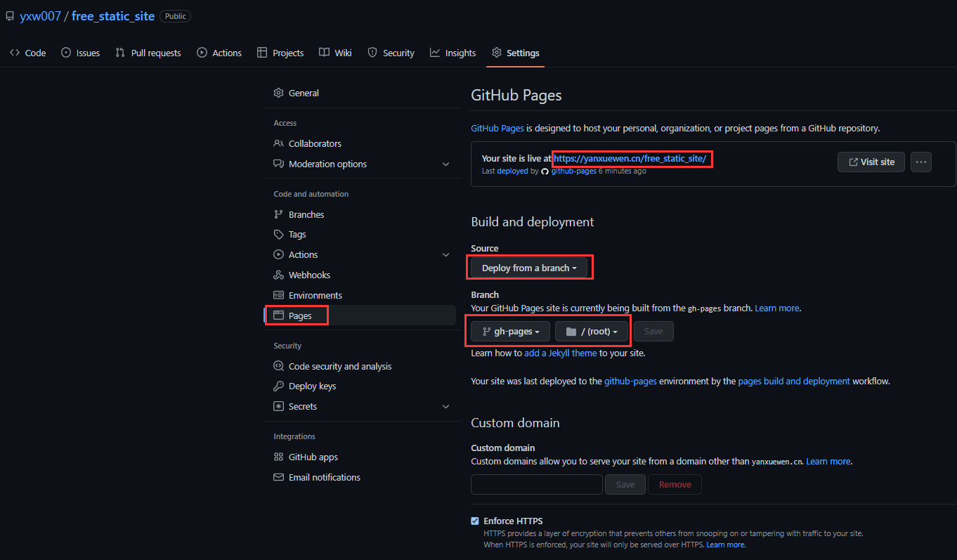
Task: Open the gh-pages branch selector dropdown
Action: tap(511, 332)
